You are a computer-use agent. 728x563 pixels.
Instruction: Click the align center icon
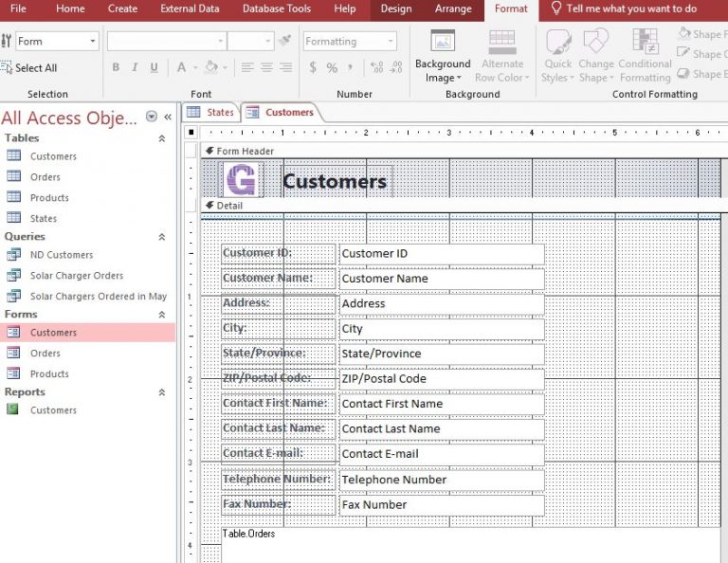point(265,67)
